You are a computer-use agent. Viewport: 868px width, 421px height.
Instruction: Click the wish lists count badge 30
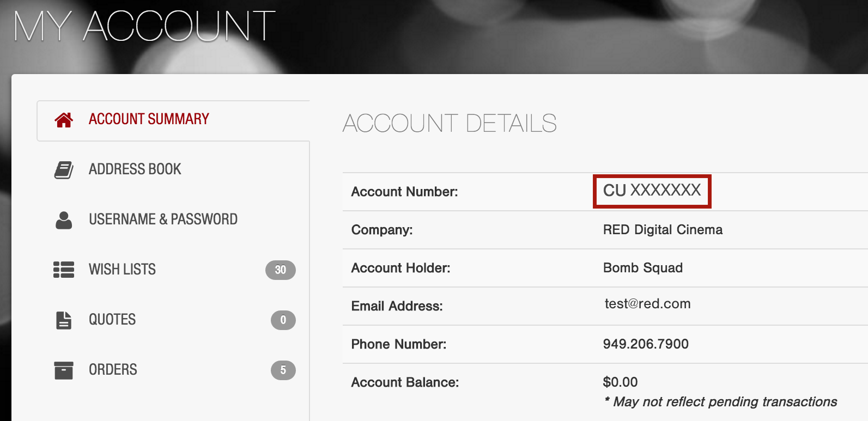pyautogui.click(x=281, y=270)
